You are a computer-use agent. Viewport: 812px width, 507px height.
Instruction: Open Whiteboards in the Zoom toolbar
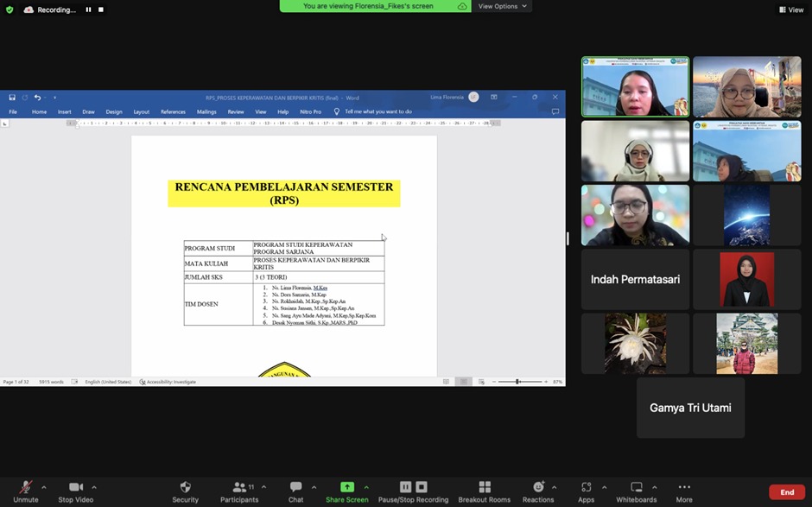636,488
